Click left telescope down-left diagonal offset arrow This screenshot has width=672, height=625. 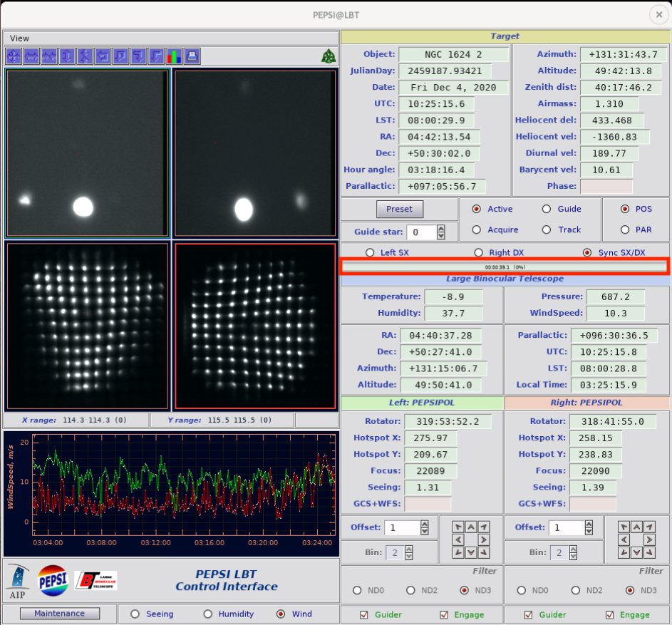458,552
